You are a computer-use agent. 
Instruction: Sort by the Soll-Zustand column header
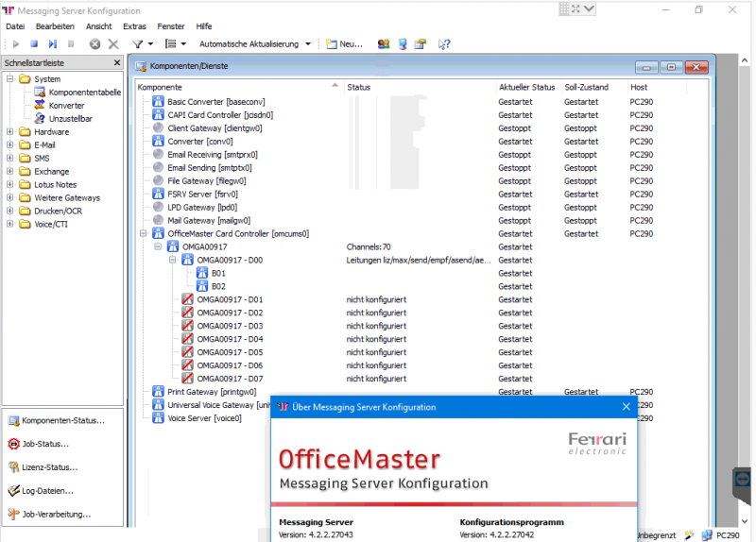pos(586,87)
